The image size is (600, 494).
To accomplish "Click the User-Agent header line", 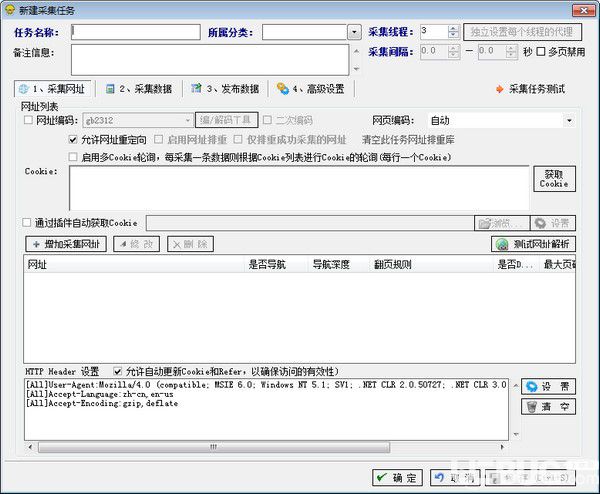I will click(266, 385).
